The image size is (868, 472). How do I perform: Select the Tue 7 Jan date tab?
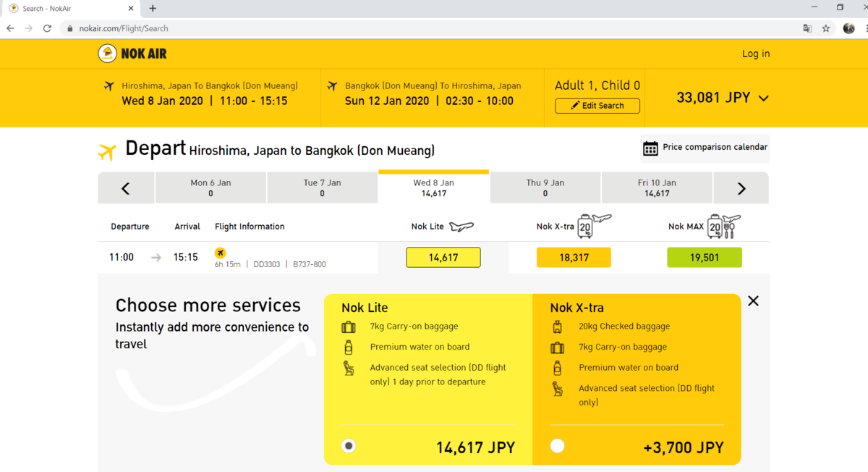322,188
